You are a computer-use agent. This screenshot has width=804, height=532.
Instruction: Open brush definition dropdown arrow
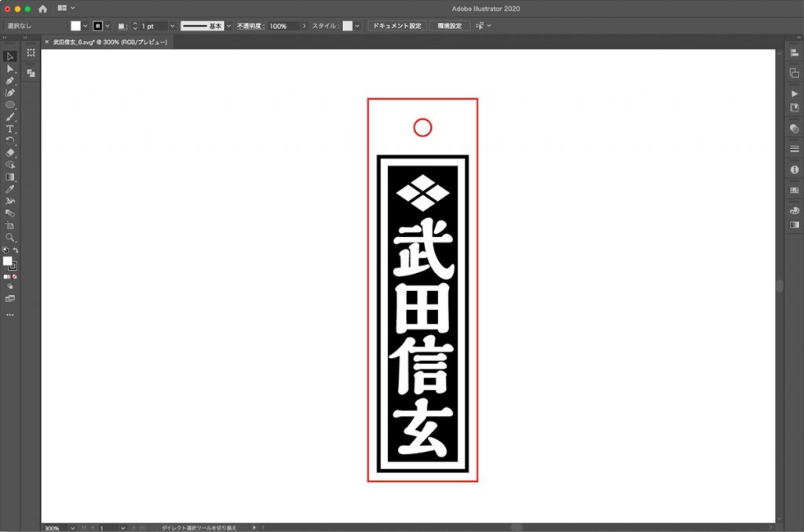[228, 26]
